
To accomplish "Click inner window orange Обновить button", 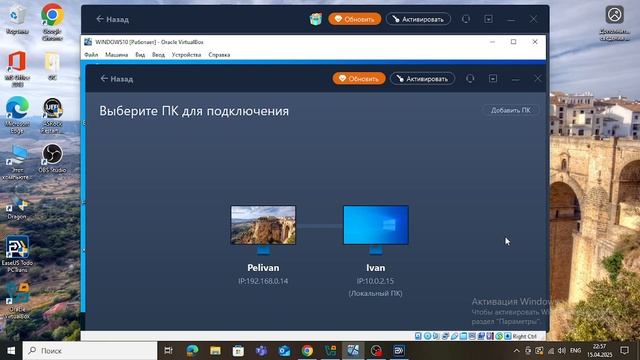I will coord(359,78).
